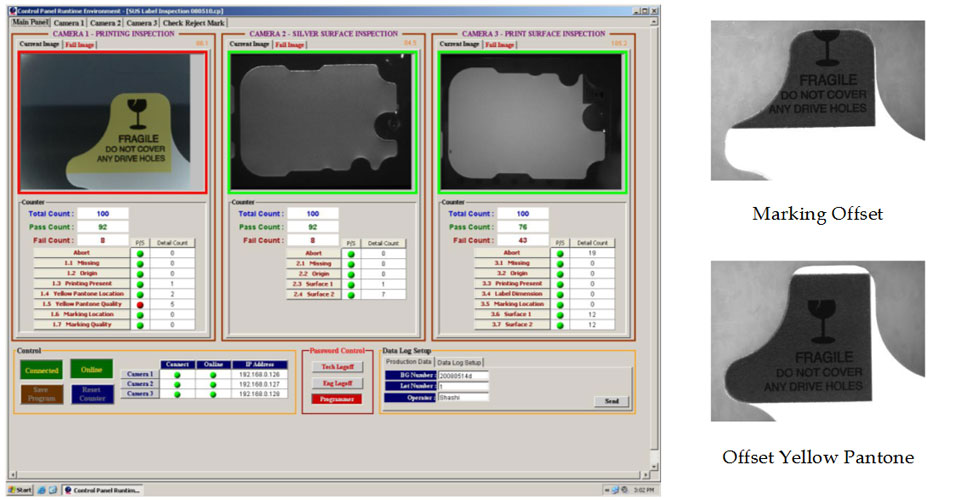This screenshot has height=500, width=969.
Task: Click the Tech Logoff button
Action: tap(337, 368)
